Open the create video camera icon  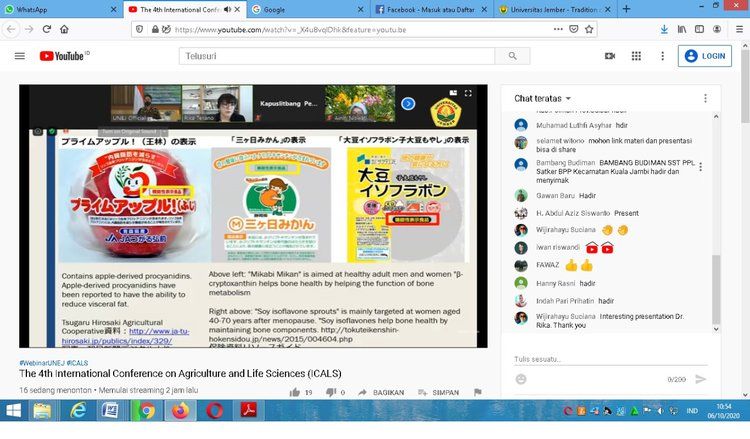coord(610,56)
